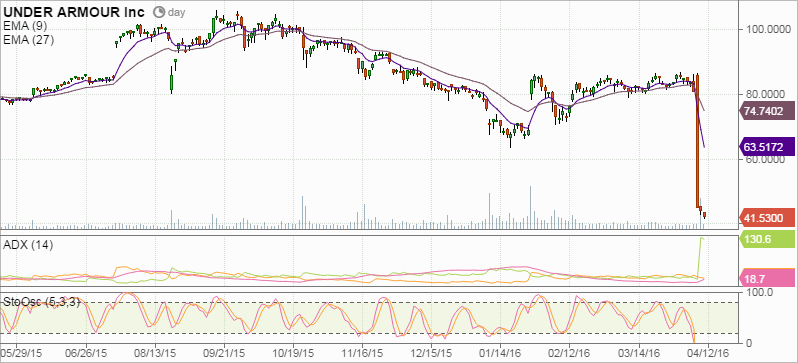Image resolution: width=798 pixels, height=363 pixels.
Task: Click the clock icon beside day interval
Action: pyautogui.click(x=159, y=11)
